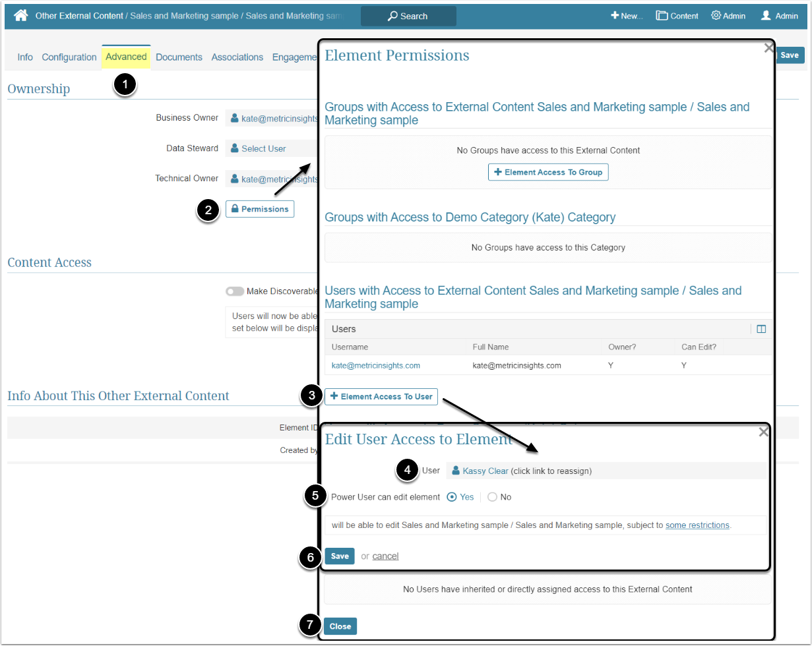Open the Documents tab

pos(179,57)
